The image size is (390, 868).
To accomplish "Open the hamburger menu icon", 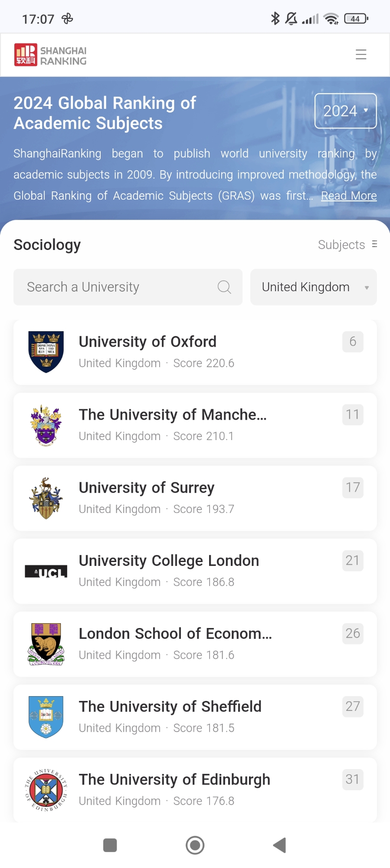I will 361,55.
